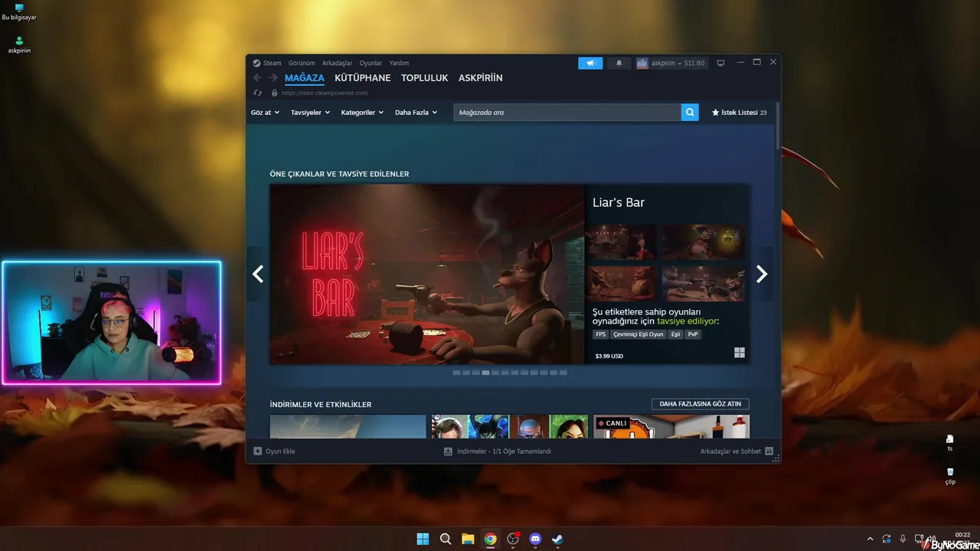Open Discord from taskbar
Screen dimensions: 980x551
pyautogui.click(x=535, y=539)
